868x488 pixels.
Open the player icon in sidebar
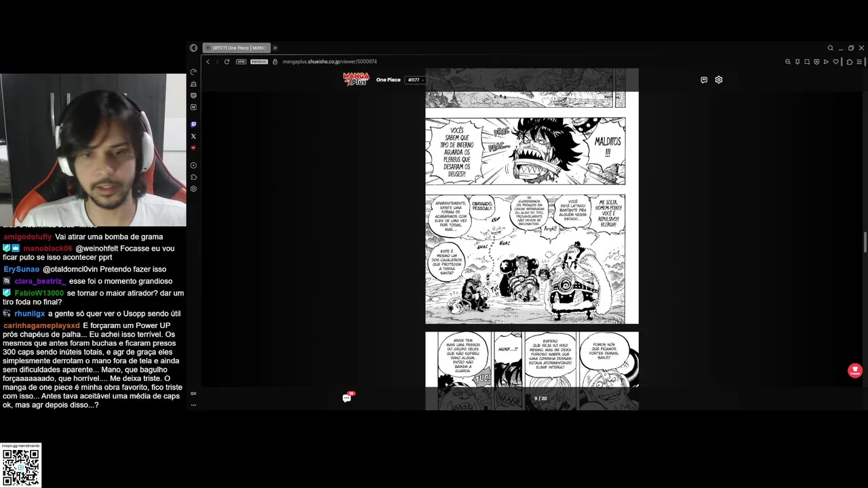click(193, 165)
